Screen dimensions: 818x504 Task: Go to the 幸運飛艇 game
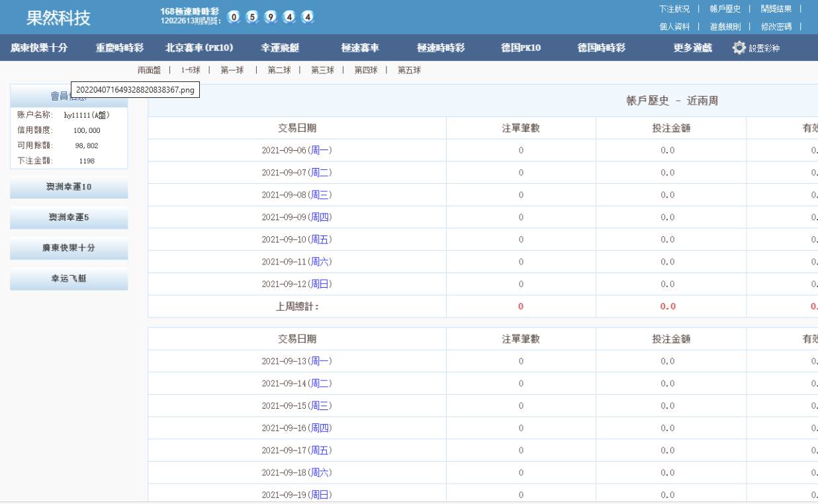click(280, 48)
